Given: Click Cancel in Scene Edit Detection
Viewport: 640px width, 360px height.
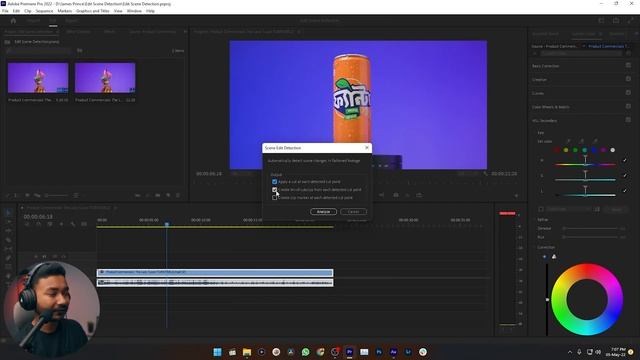Looking at the screenshot, I should [x=353, y=211].
